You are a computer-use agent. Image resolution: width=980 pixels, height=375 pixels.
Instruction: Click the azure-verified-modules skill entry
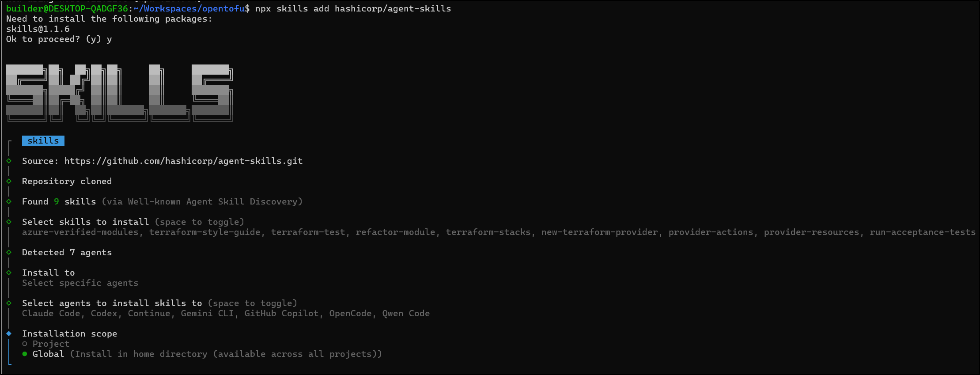[80, 232]
